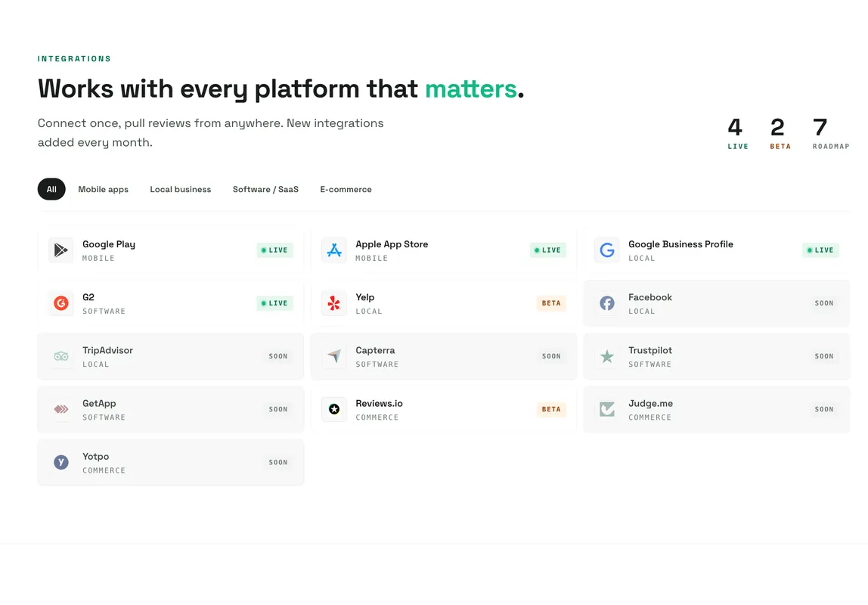Image resolution: width=868 pixels, height=605 pixels.
Task: Click the SOON badge on Trustpilot
Action: (823, 356)
